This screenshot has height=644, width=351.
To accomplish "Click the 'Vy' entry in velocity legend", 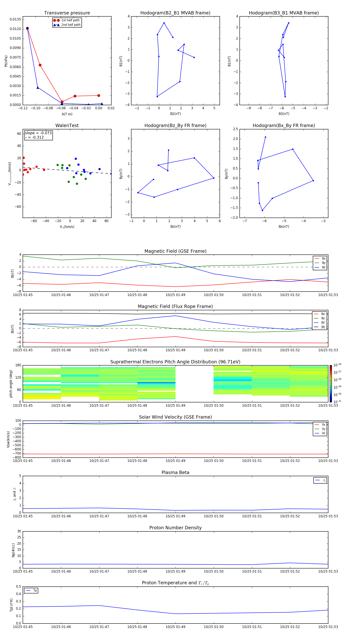I will [x=320, y=429].
